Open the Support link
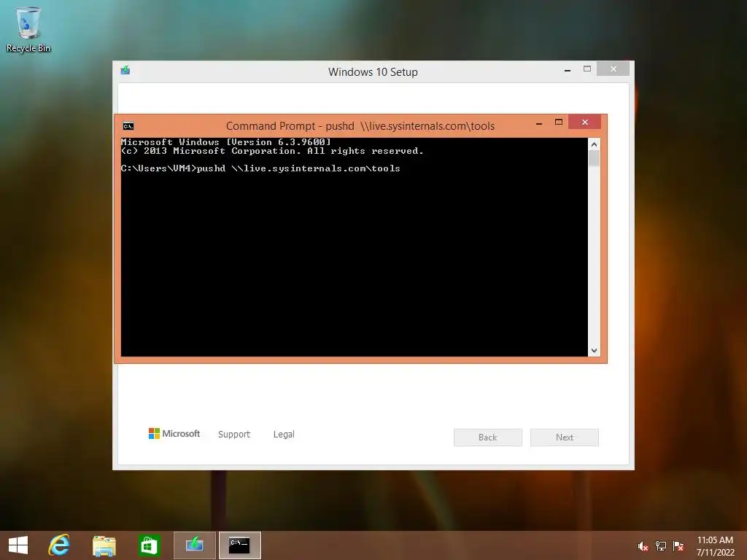Image resolution: width=747 pixels, height=560 pixels. 234,435
